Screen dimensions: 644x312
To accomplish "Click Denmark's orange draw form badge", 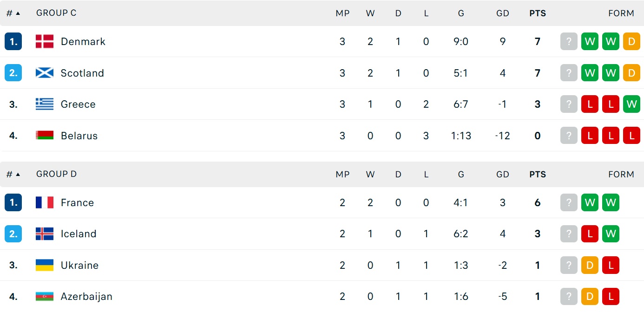I will click(631, 41).
